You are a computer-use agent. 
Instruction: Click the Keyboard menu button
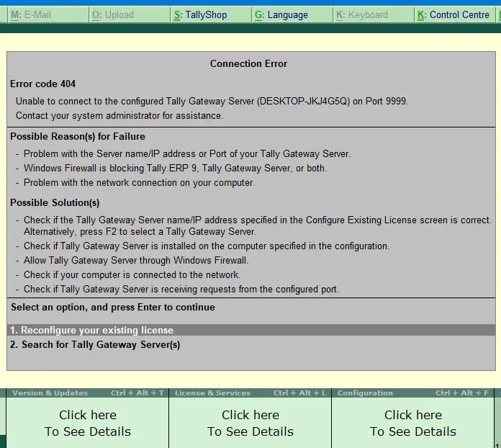374,14
